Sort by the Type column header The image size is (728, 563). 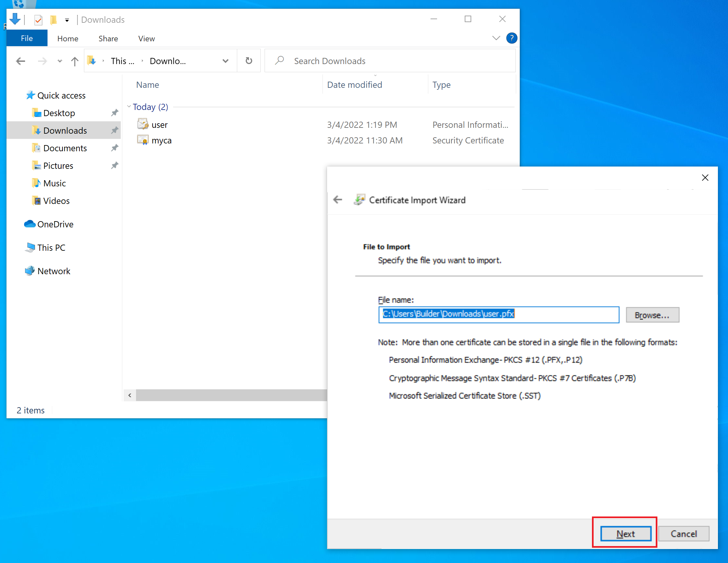pos(441,85)
